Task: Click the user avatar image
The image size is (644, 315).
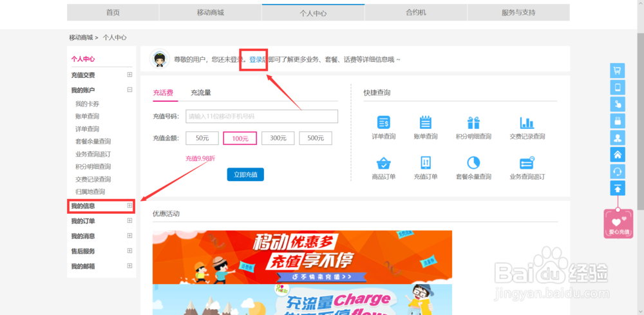Action: pos(159,59)
